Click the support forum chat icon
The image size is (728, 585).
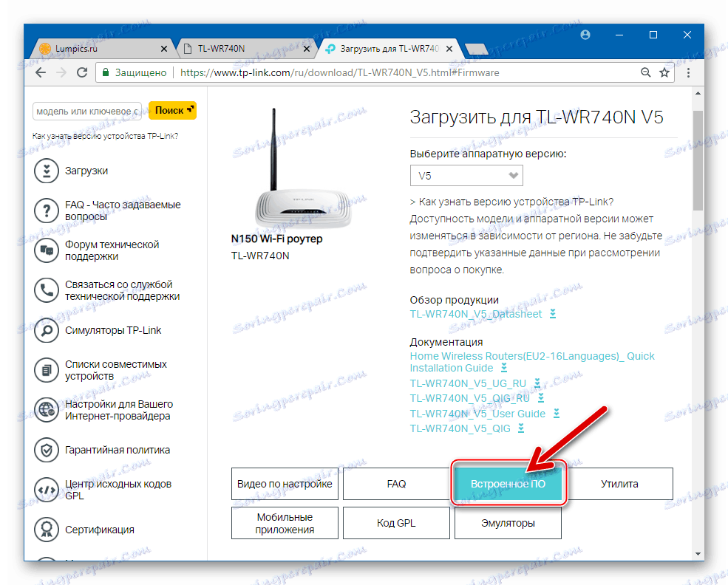click(x=47, y=250)
